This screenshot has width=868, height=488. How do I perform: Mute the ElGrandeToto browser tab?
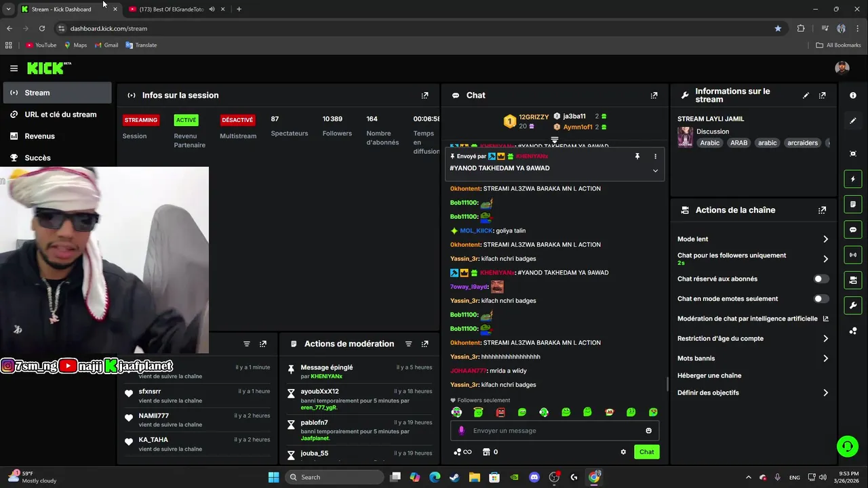[212, 9]
